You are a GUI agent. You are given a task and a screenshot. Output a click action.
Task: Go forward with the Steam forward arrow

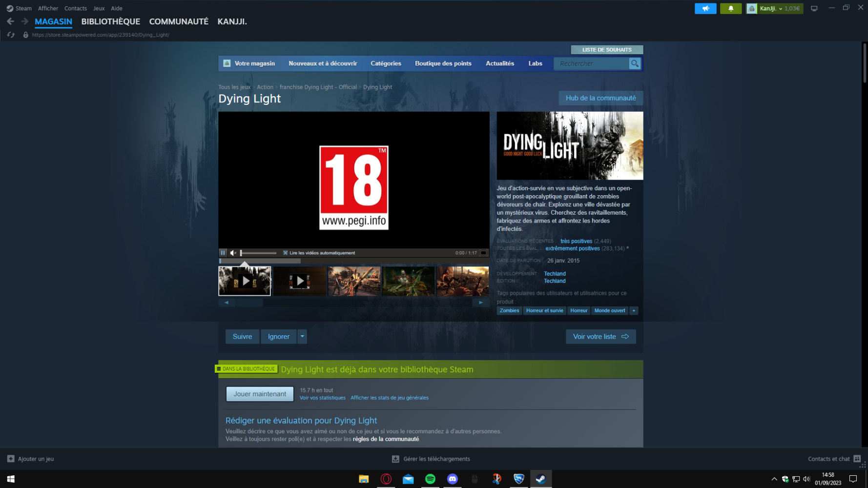pos(24,21)
